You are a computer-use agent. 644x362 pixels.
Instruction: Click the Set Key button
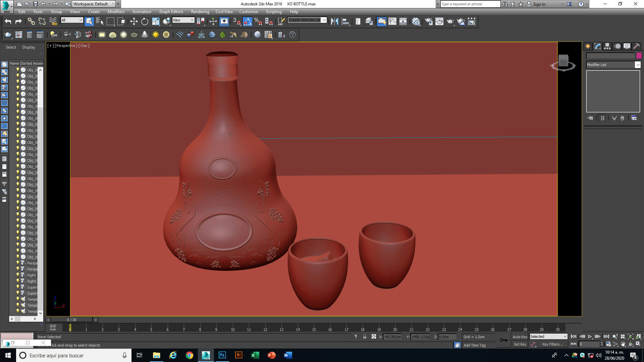[x=520, y=344]
